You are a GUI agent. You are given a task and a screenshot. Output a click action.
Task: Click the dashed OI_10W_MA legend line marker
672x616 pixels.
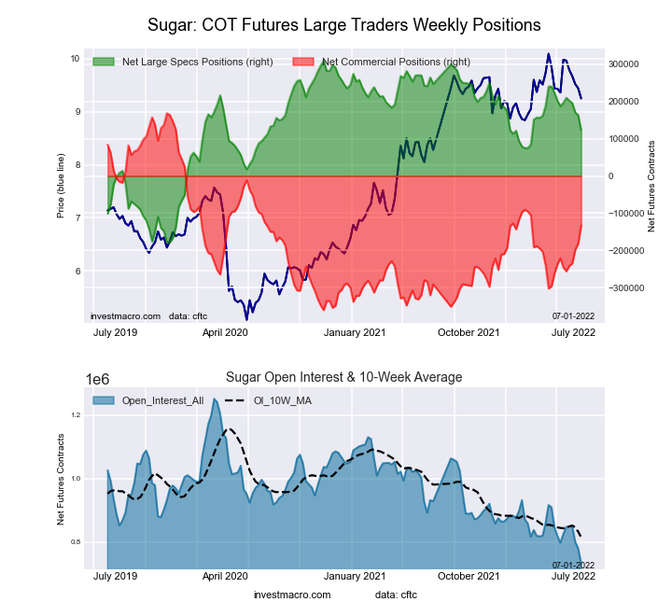pyautogui.click(x=236, y=400)
